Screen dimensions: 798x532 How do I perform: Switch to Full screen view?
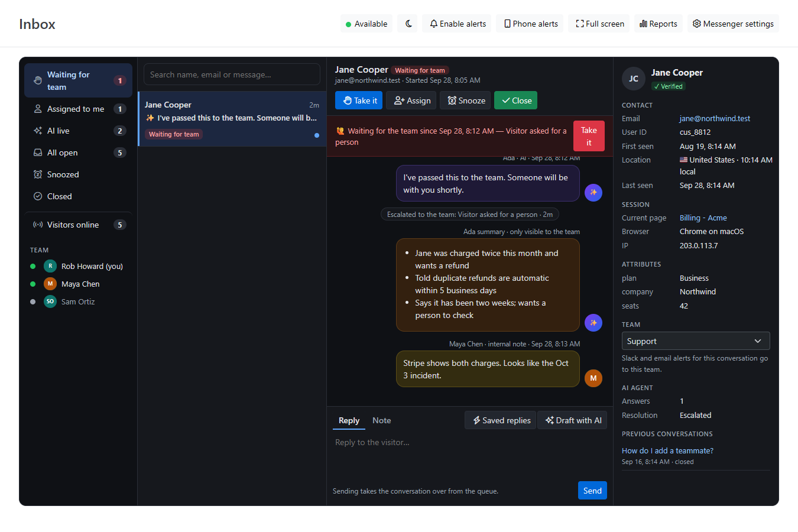(x=599, y=24)
